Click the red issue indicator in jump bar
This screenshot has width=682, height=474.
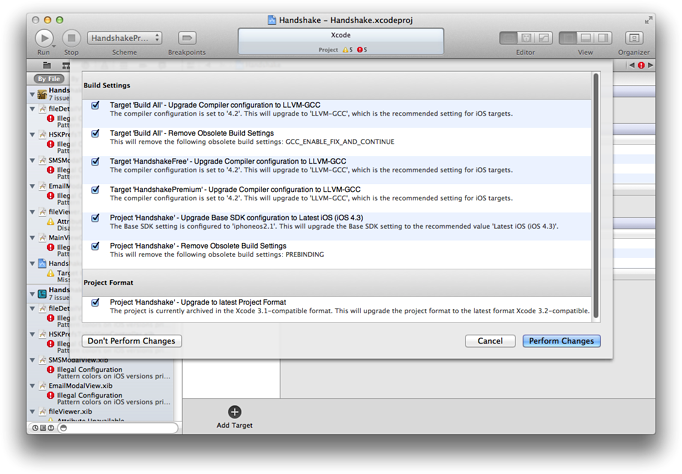click(641, 65)
